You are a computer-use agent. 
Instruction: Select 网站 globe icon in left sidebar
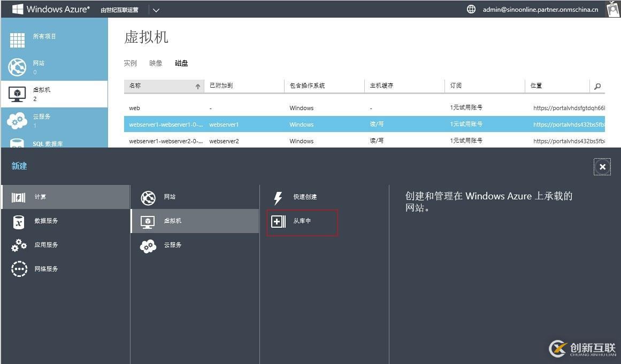(17, 67)
